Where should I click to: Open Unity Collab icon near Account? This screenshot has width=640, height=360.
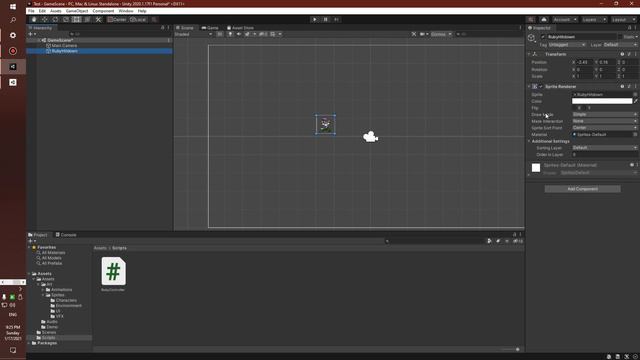coord(531,20)
